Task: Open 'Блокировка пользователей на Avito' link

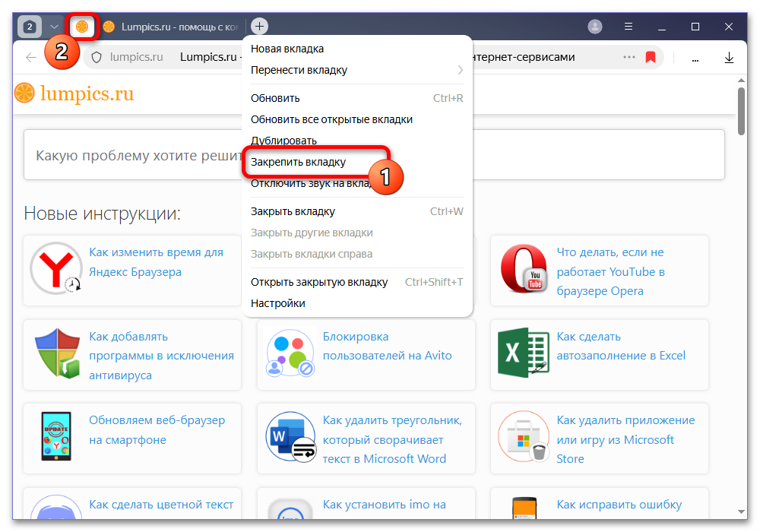Action: (x=388, y=346)
